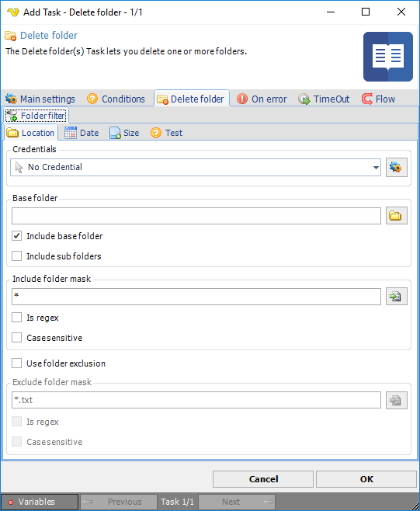The image size is (420, 511).
Task: Click Cancel button
Action: pos(263,479)
